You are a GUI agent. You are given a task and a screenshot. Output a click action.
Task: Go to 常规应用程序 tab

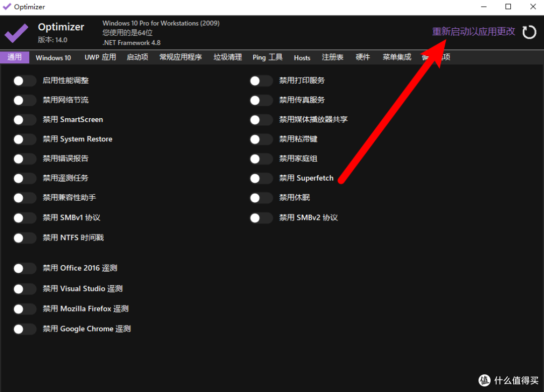point(180,57)
